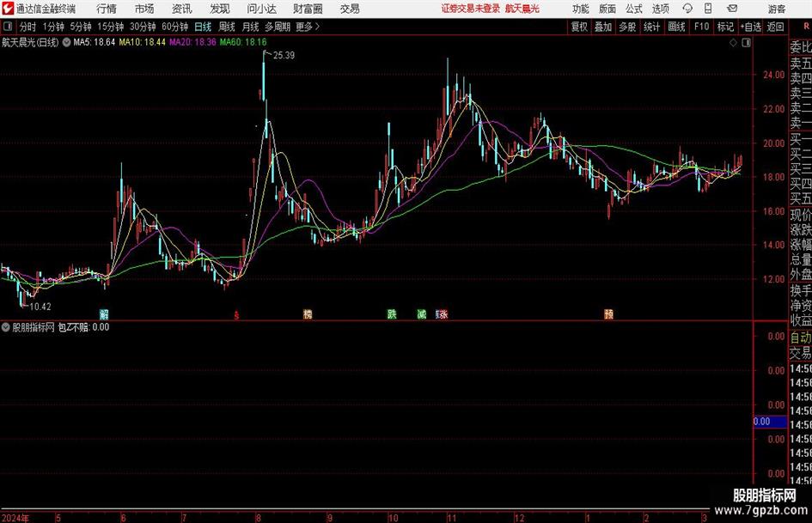
Task: Click the 画线 drawing toolbar button
Action: pyautogui.click(x=676, y=27)
